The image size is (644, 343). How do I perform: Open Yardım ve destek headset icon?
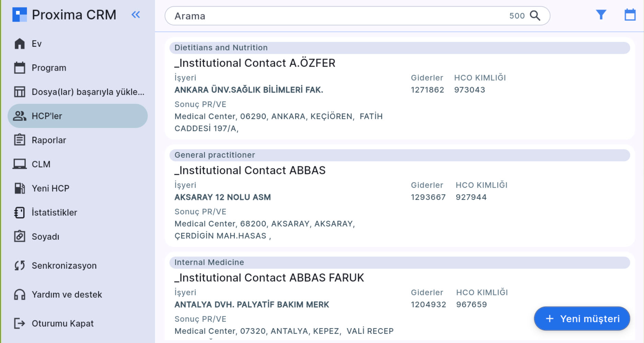20,295
